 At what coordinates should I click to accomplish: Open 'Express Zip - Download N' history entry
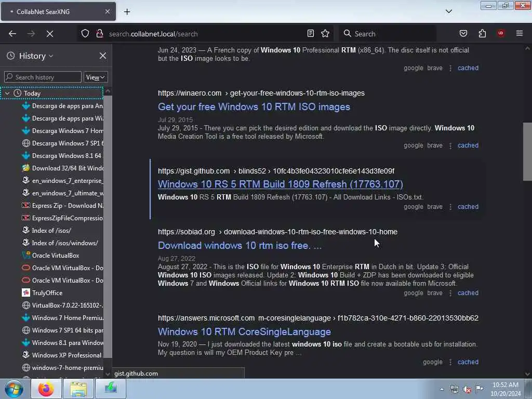62,206
